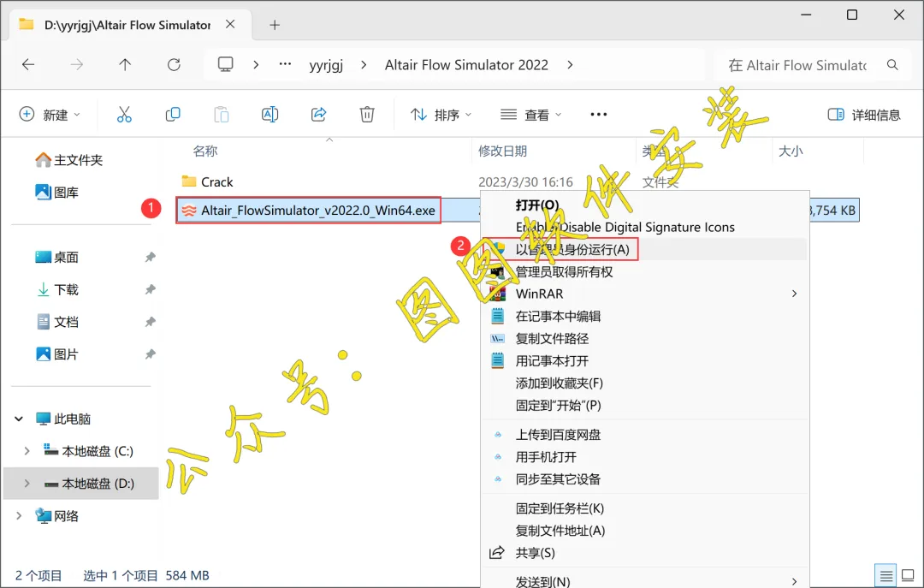Screen dimensions: 924x588
Task: Open a new tab with plus button
Action: [275, 25]
